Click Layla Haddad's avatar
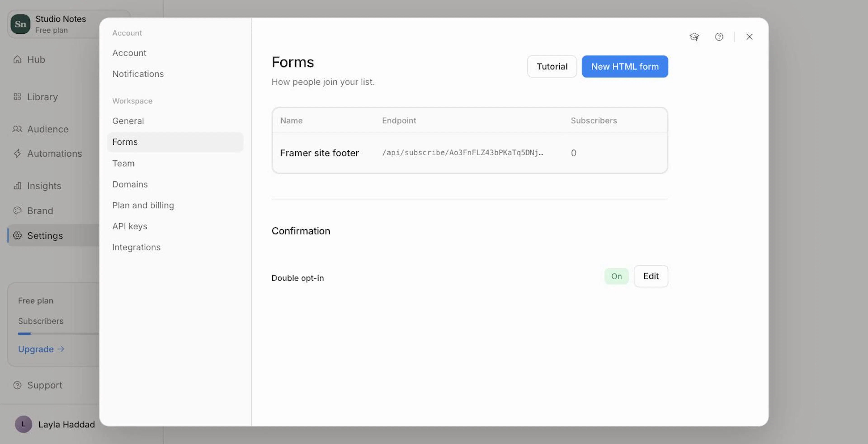 23,424
